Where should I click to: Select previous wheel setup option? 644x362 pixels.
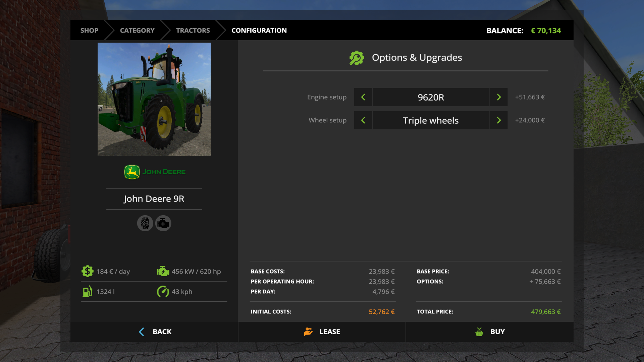[x=363, y=120]
